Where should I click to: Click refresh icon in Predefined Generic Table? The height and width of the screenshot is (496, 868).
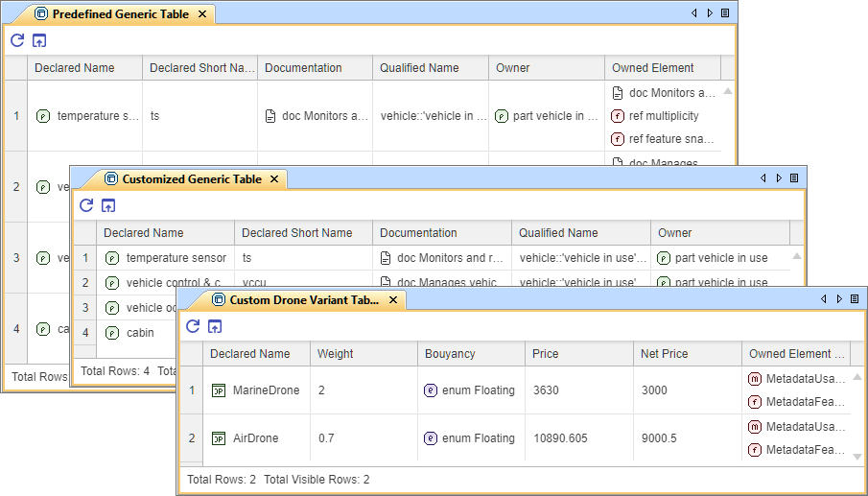[x=17, y=40]
